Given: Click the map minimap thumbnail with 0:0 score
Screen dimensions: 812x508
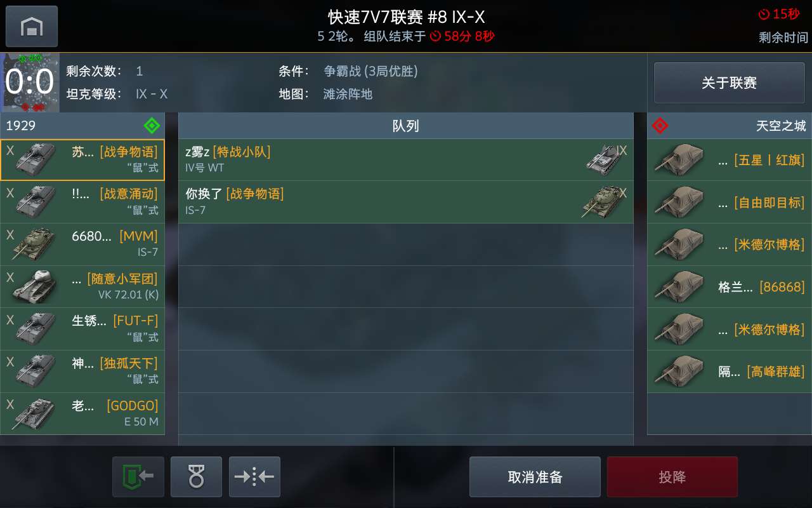Looking at the screenshot, I should [30, 83].
